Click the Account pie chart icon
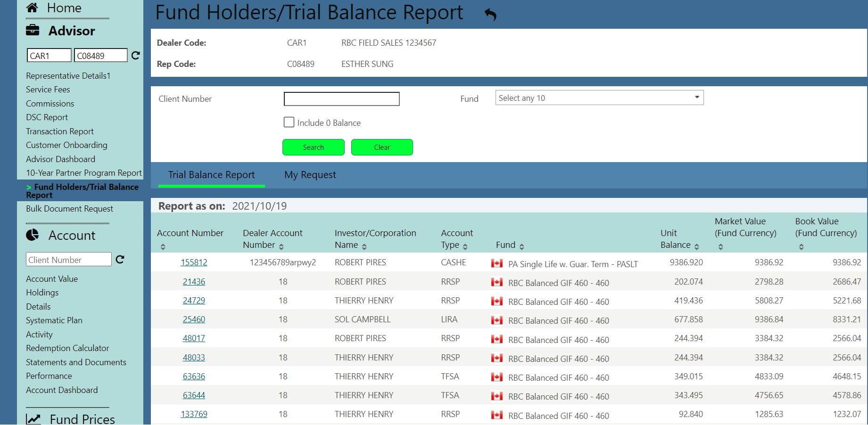This screenshot has width=868, height=425. tap(33, 235)
